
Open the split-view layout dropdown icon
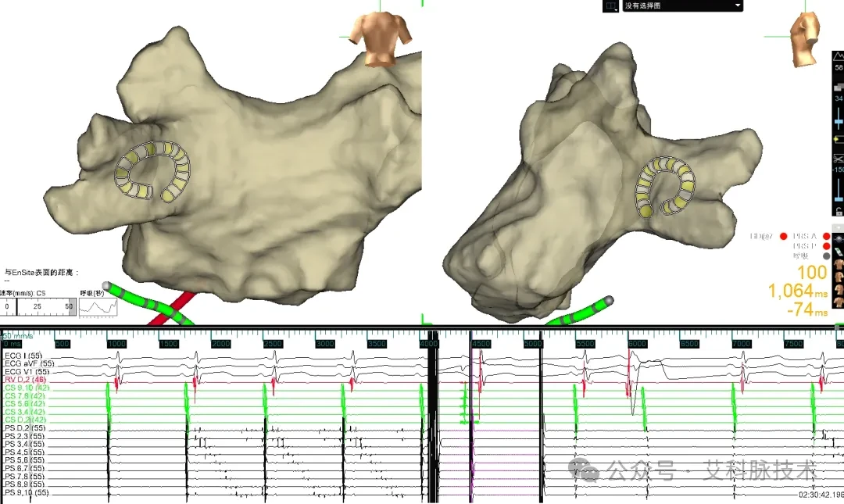610,6
